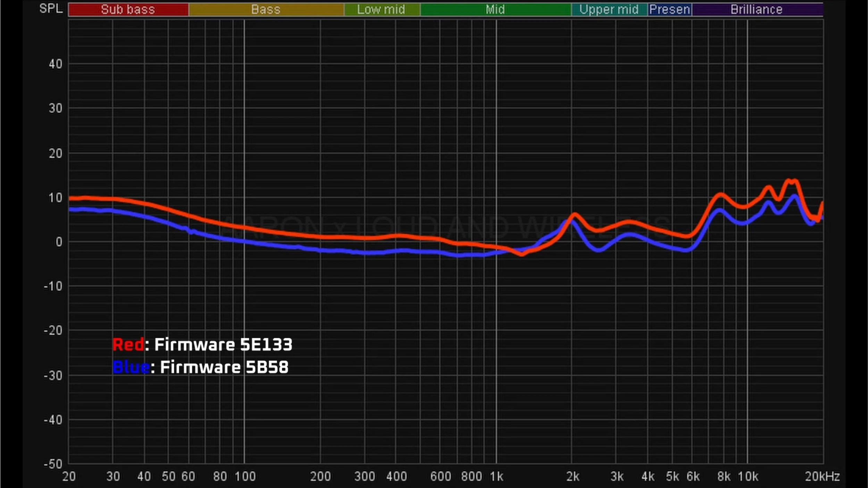Click the blue Firmware 5B58 legend text

click(201, 367)
